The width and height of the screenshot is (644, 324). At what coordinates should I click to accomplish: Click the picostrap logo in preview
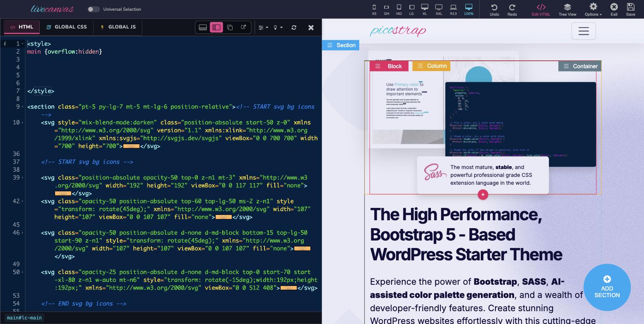tap(398, 31)
